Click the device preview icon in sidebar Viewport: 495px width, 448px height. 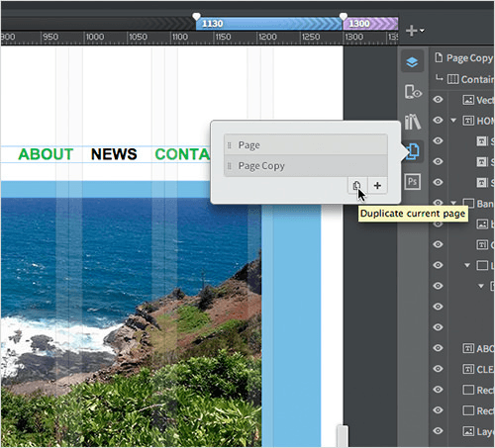pyautogui.click(x=413, y=92)
